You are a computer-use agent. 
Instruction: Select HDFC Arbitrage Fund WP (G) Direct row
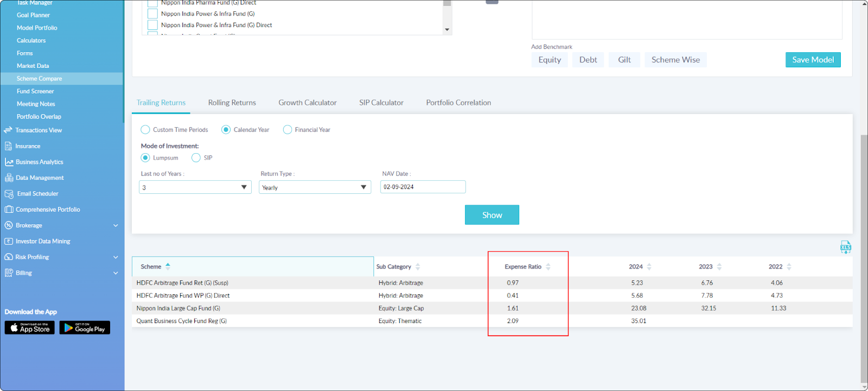point(492,295)
